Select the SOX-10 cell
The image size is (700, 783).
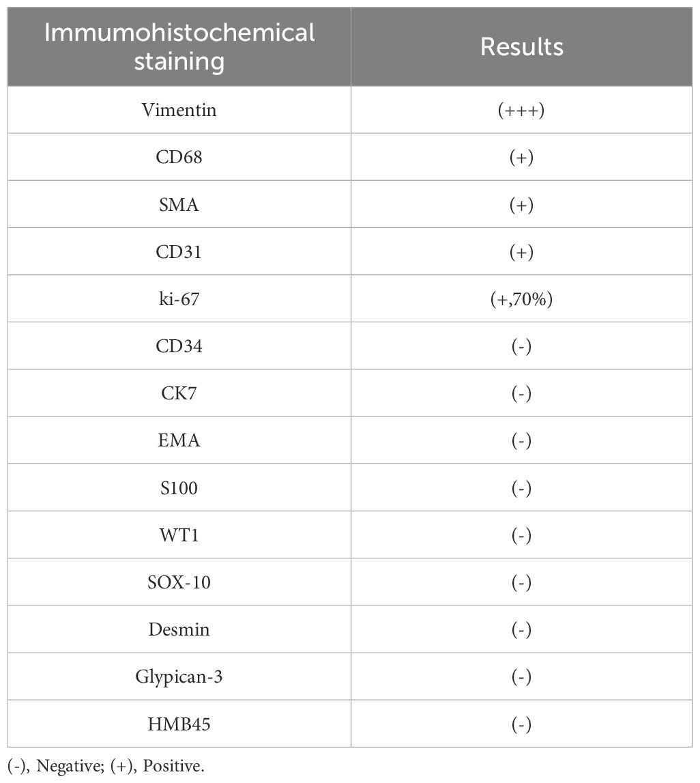[x=179, y=582]
